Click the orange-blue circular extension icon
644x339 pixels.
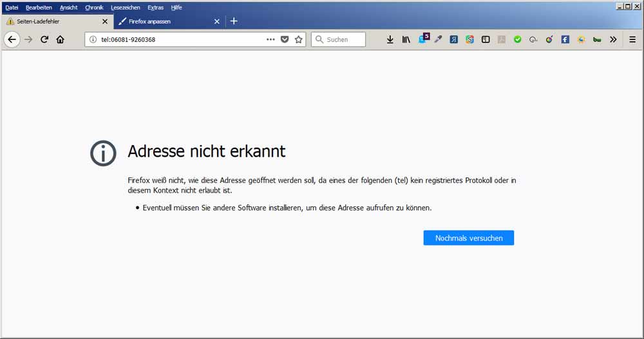pyautogui.click(x=581, y=39)
